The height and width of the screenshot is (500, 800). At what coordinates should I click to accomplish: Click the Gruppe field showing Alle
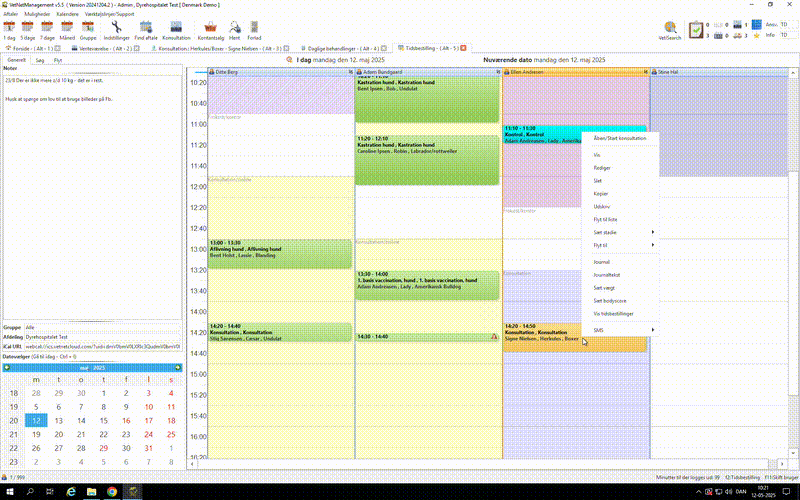point(103,328)
